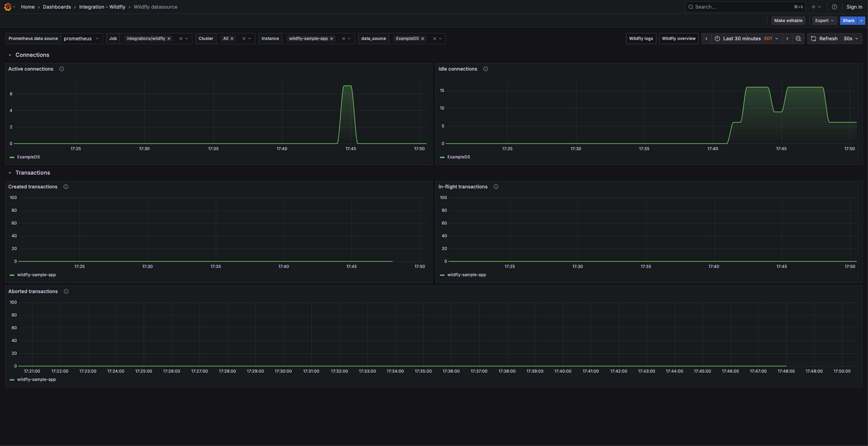This screenshot has height=446, width=868.
Task: Navigate to Dashboards via the breadcrumb
Action: 57,7
